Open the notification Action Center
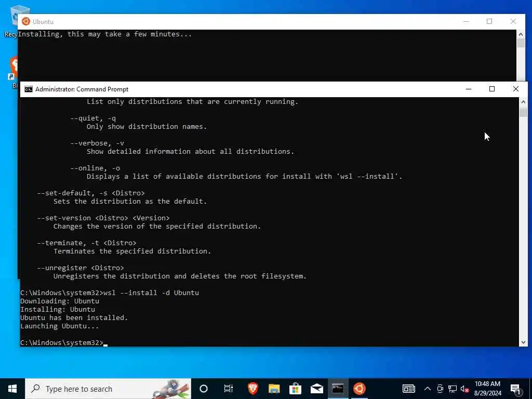Image resolution: width=532 pixels, height=399 pixels. 515,389
